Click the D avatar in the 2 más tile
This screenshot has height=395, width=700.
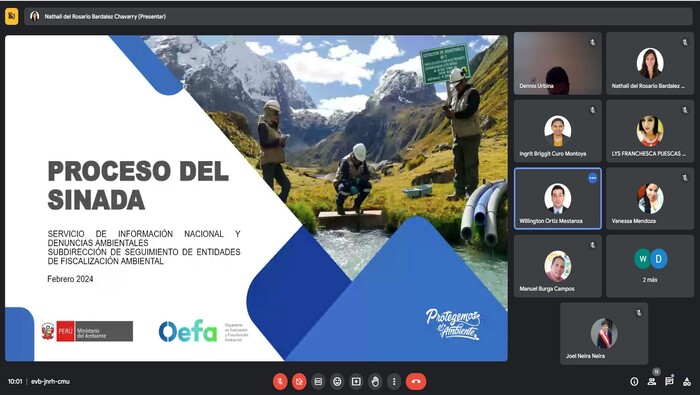click(658, 259)
